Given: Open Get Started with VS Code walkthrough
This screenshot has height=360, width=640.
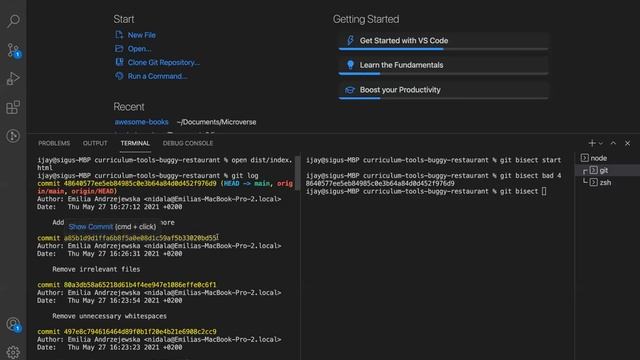Looking at the screenshot, I should pyautogui.click(x=443, y=40).
